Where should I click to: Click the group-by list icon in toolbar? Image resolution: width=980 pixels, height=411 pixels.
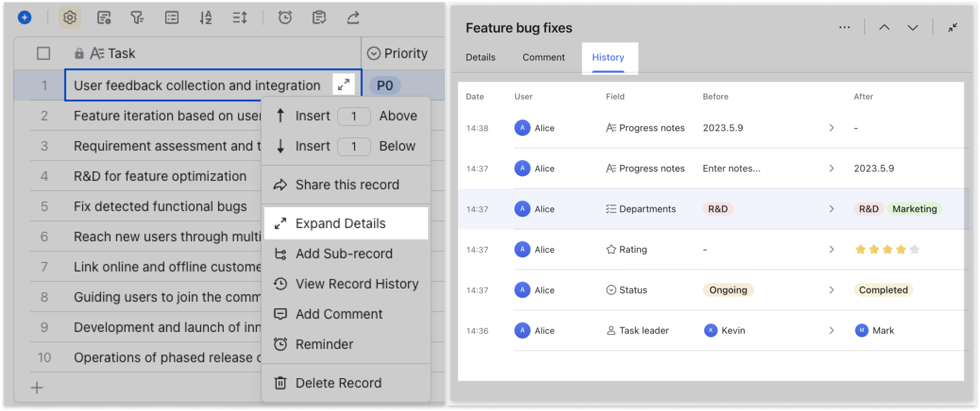pos(172,18)
